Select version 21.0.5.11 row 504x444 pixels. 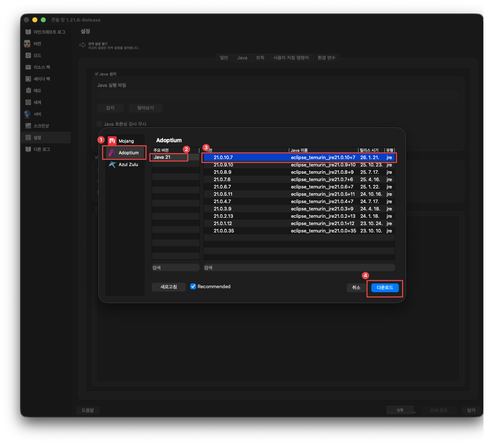click(x=299, y=194)
